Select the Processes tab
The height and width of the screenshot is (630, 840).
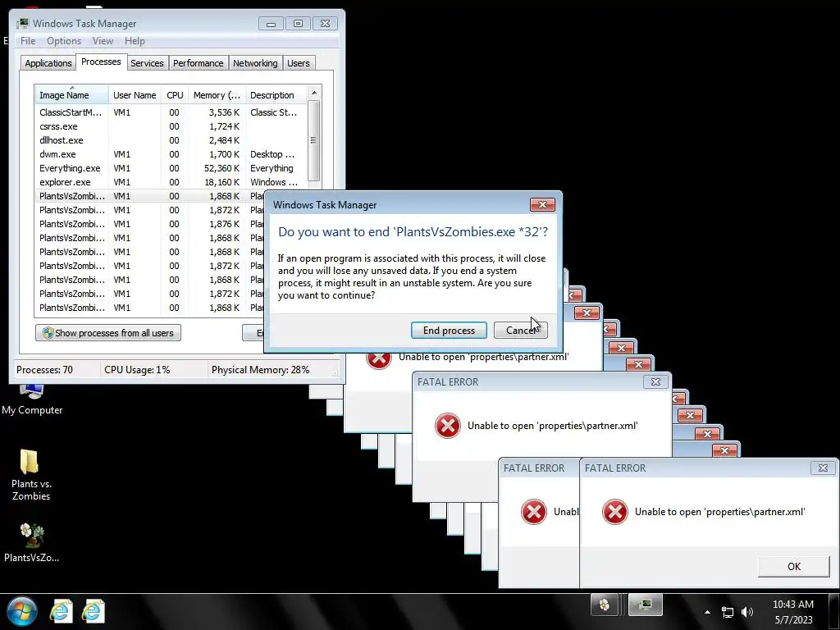click(101, 62)
